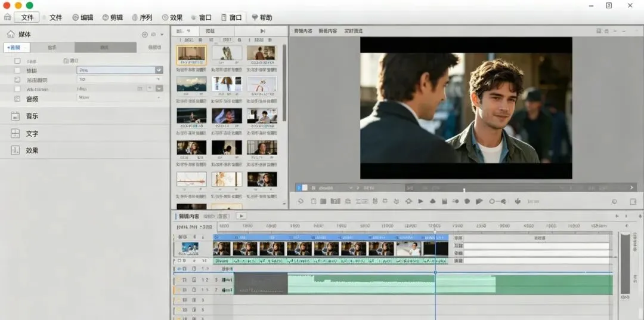
Task: Open the To dropdown list
Action: [x=119, y=79]
